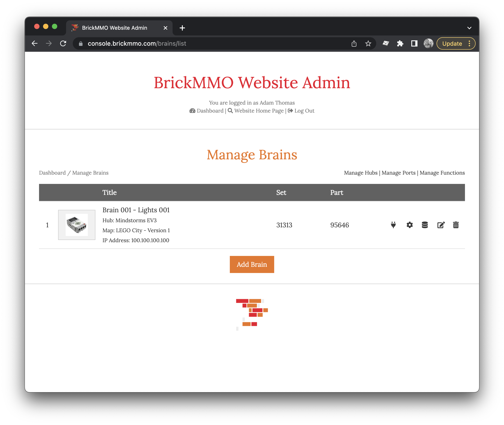Image resolution: width=504 pixels, height=425 pixels.
Task: Open the browser extensions puzzle icon
Action: click(400, 44)
